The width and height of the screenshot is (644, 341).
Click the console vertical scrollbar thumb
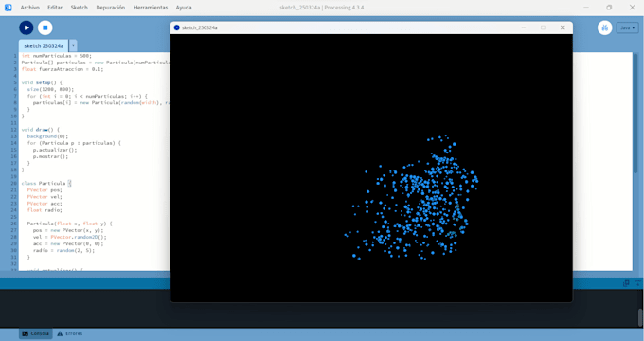(x=640, y=316)
